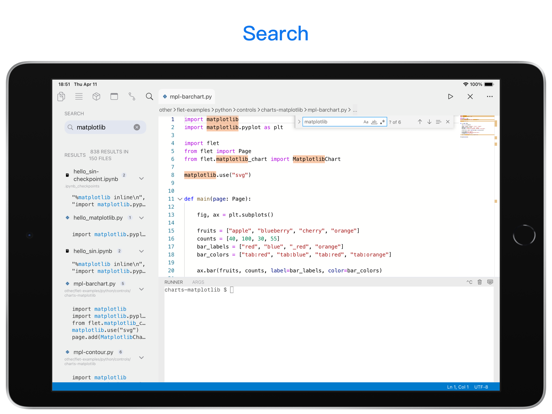Viewport: 552px width, 414px height.
Task: Go to next match with down arrow
Action: pyautogui.click(x=429, y=122)
